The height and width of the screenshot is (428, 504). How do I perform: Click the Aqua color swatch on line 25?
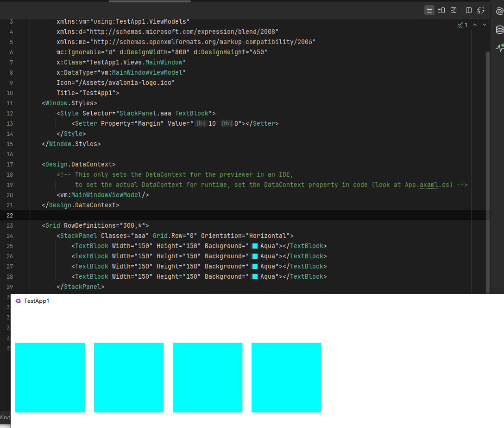[x=255, y=246]
